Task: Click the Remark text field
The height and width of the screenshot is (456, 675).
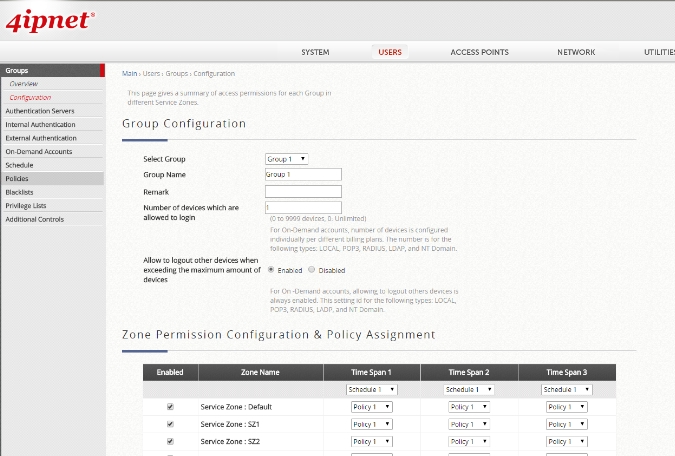Action: point(303,191)
